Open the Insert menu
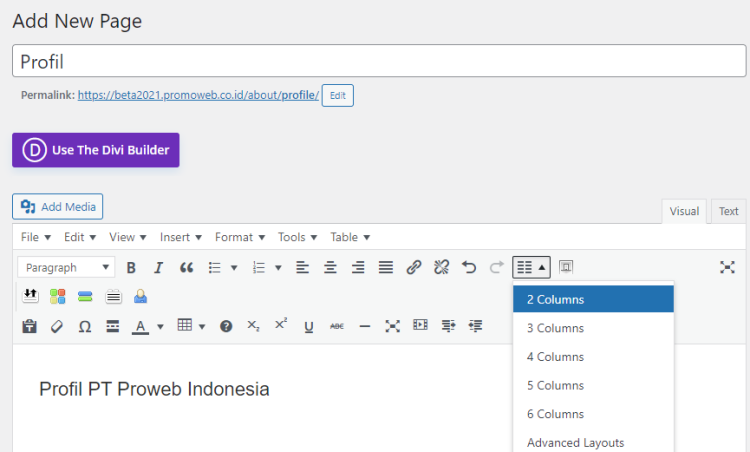 (x=181, y=237)
